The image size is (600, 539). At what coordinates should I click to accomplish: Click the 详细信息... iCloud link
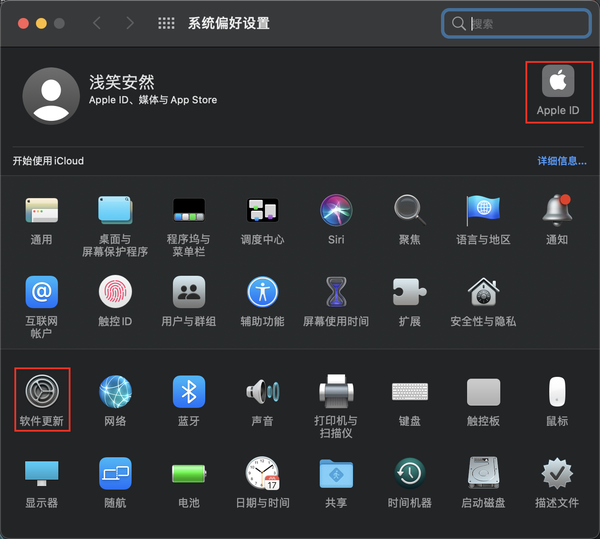pyautogui.click(x=562, y=161)
